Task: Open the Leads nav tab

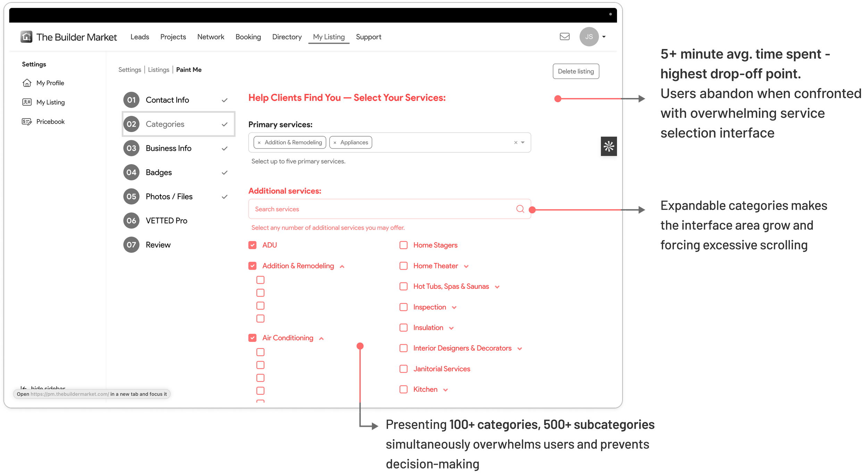Action: [140, 37]
